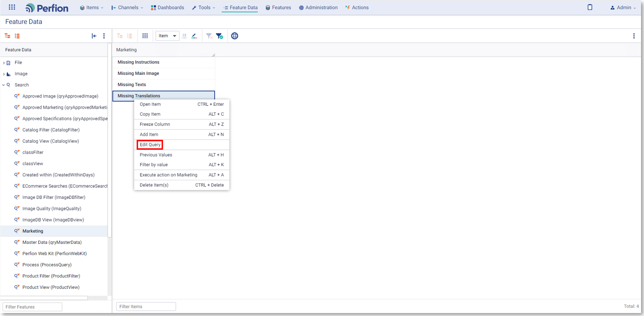This screenshot has width=644, height=316.
Task: Open the Actions page
Action: coord(357,7)
